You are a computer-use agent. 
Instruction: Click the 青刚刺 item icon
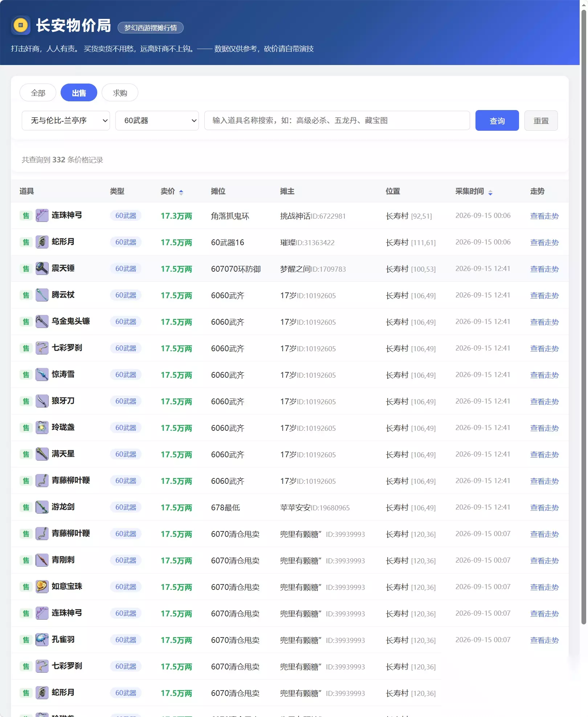coord(42,560)
